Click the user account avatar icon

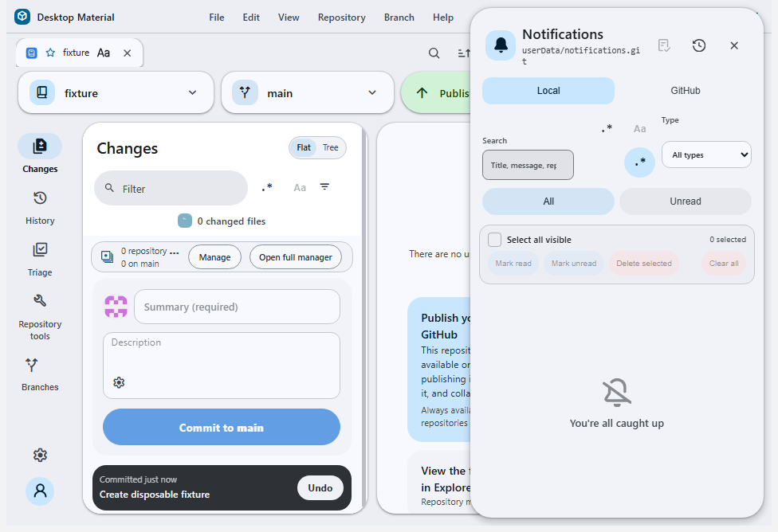(x=40, y=491)
